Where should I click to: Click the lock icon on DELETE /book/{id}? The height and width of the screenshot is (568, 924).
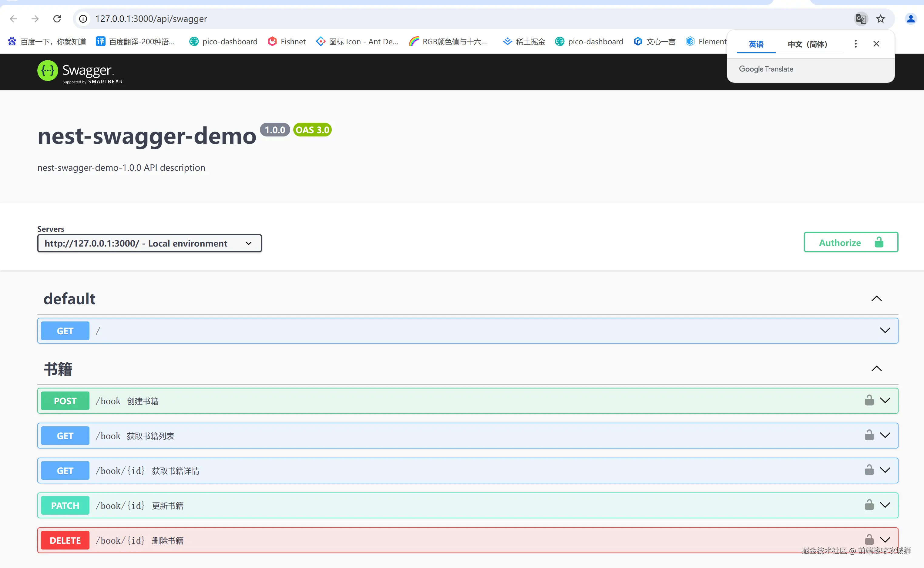[869, 540]
